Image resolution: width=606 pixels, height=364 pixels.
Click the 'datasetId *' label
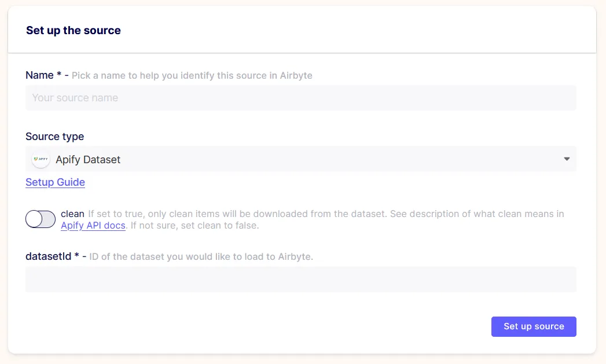coord(52,256)
